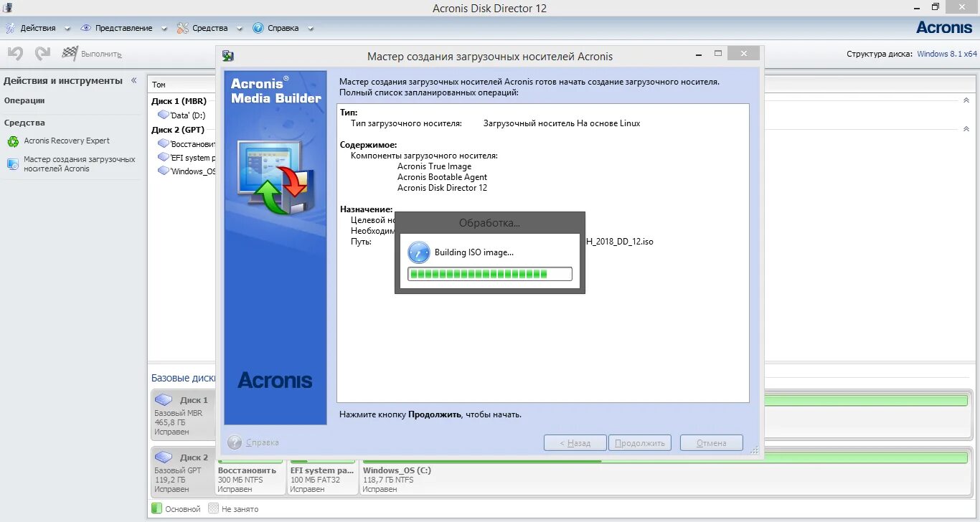Click the Представление eye icon
The image size is (980, 522).
[x=86, y=28]
